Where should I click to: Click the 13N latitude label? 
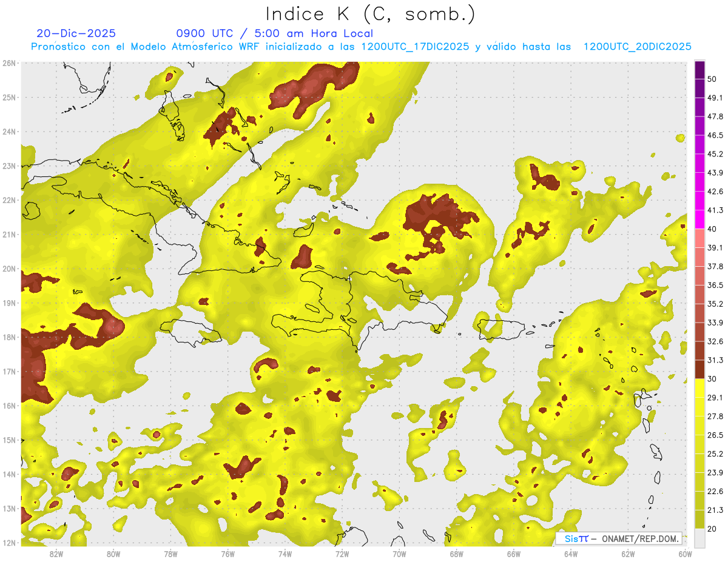tap(9, 508)
